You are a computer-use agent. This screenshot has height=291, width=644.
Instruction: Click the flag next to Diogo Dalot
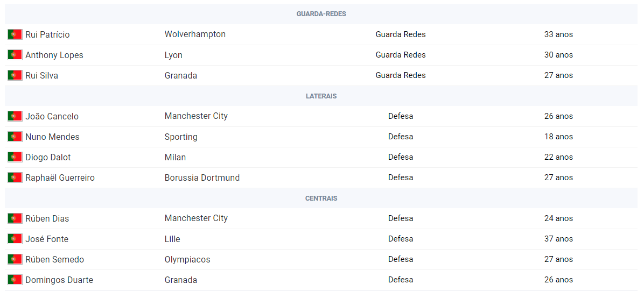point(15,157)
